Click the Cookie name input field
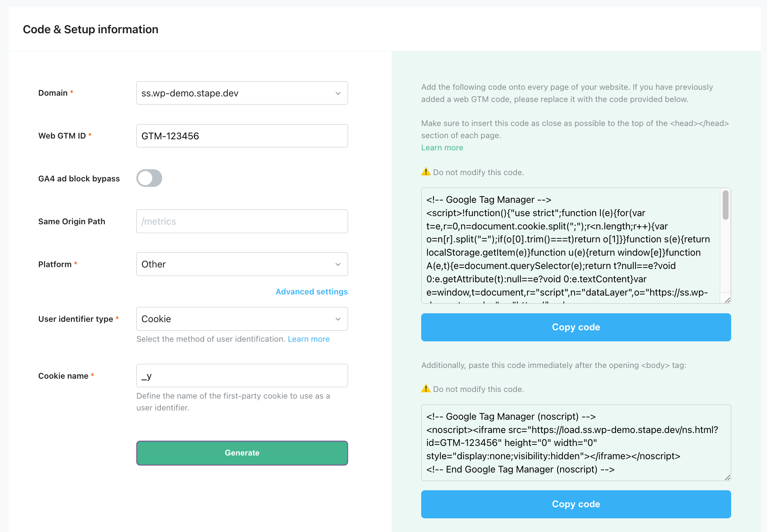The image size is (767, 532). point(242,375)
